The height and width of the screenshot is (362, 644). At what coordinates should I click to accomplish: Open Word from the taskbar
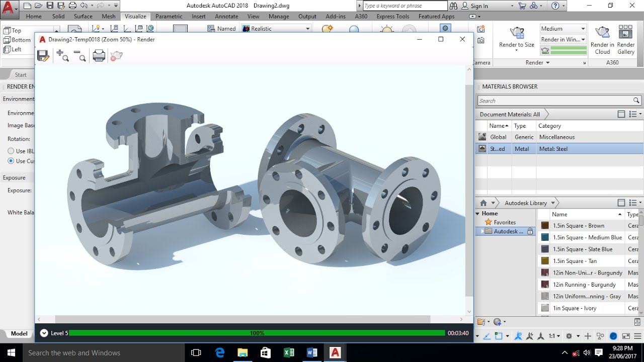[x=312, y=353]
